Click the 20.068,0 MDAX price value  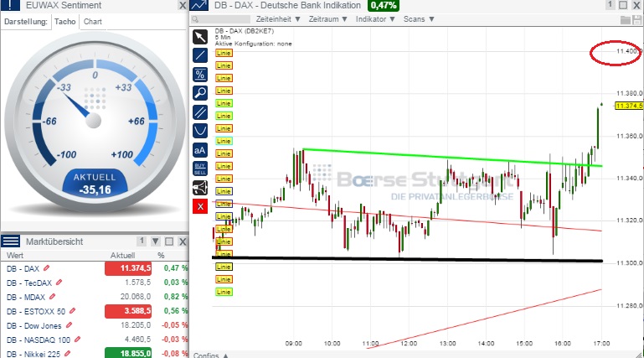[136, 297]
